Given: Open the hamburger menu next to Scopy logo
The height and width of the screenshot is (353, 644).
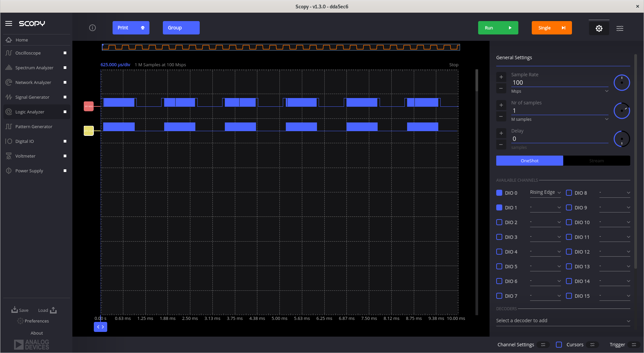Looking at the screenshot, I should click(x=9, y=23).
